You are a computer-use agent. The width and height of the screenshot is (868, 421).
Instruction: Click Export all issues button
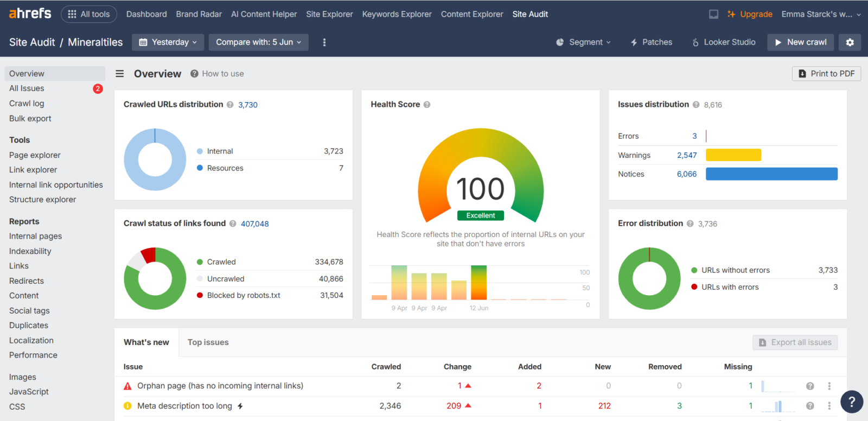coord(795,342)
